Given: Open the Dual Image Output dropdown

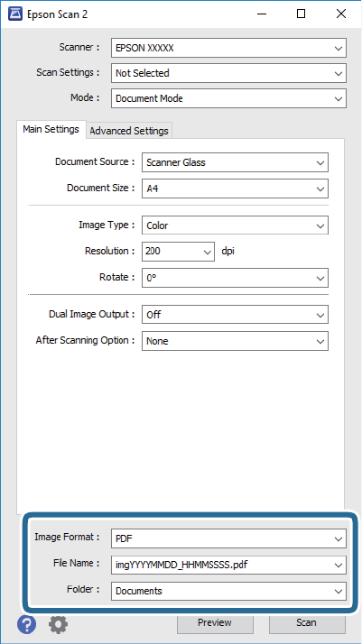Looking at the screenshot, I should [235, 315].
